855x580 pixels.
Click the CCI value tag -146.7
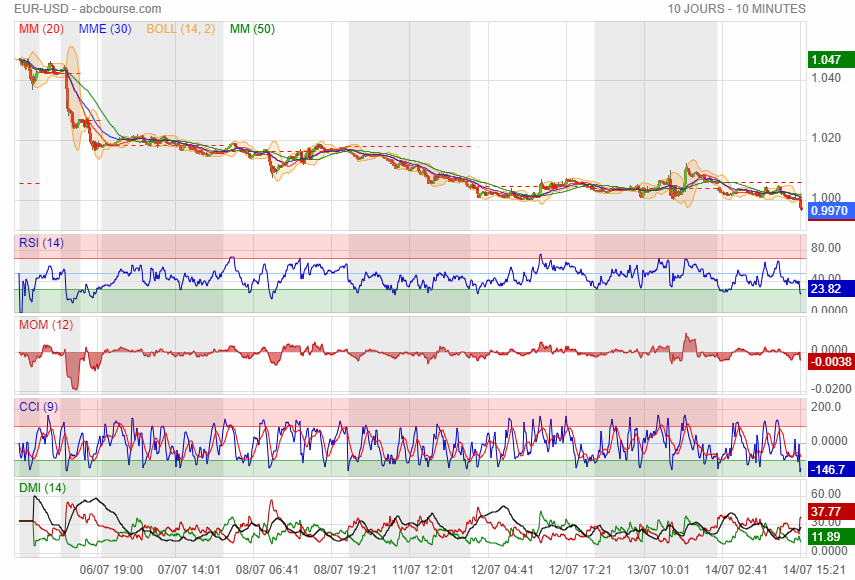coord(831,469)
